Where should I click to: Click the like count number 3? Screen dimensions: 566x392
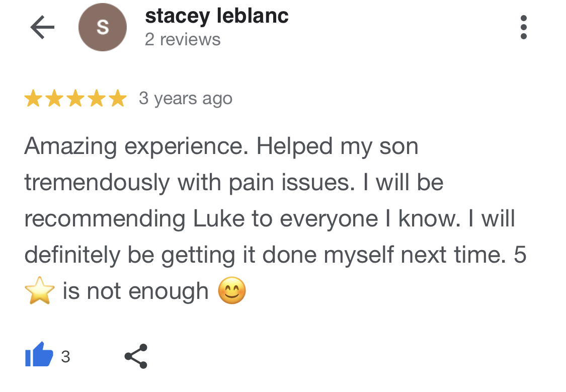pyautogui.click(x=65, y=357)
